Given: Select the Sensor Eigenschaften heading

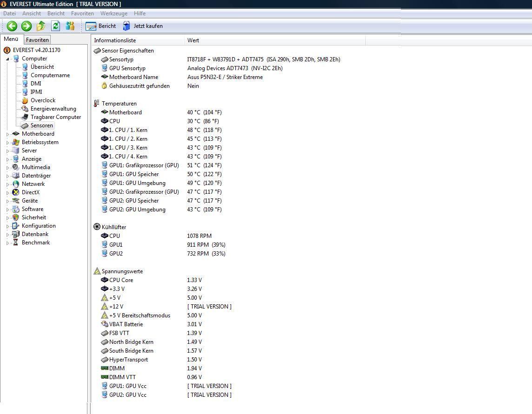Looking at the screenshot, I should pos(127,51).
